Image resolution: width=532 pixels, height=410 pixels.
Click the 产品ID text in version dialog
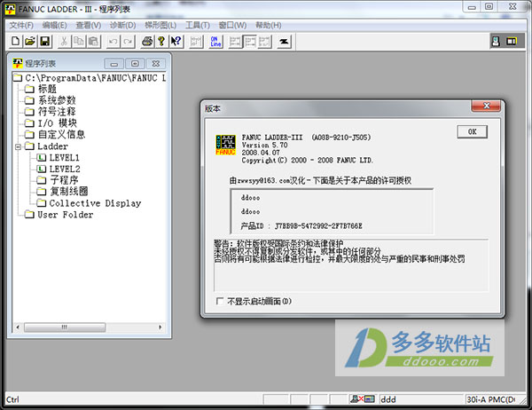301,225
